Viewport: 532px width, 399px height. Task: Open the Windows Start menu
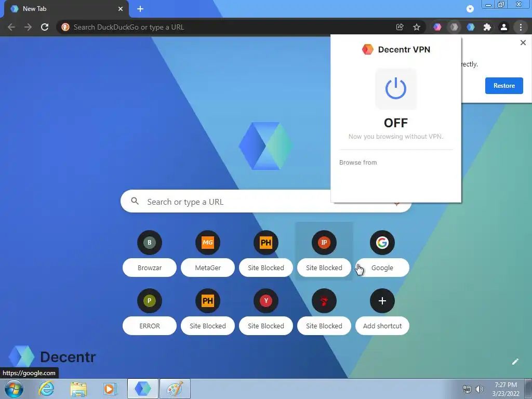14,389
